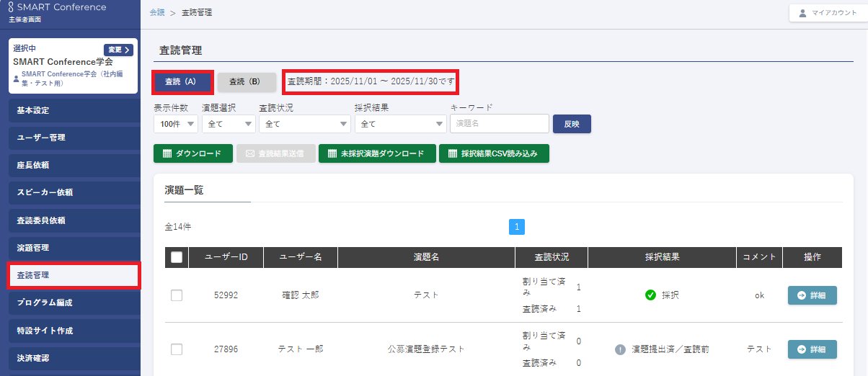Click the spreadsheet icon on ダウンロード button
This screenshot has height=376, width=868.
point(167,154)
